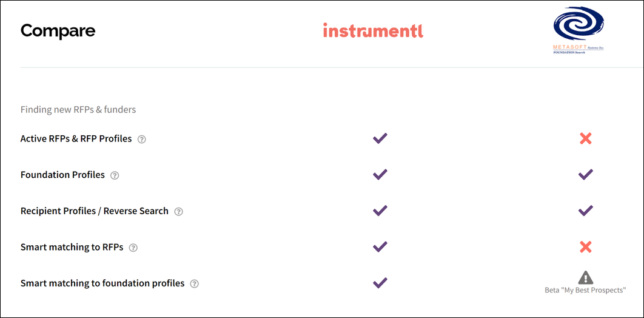
Task: Click the red X for Active RFPs under Metasoft
Action: [x=585, y=138]
